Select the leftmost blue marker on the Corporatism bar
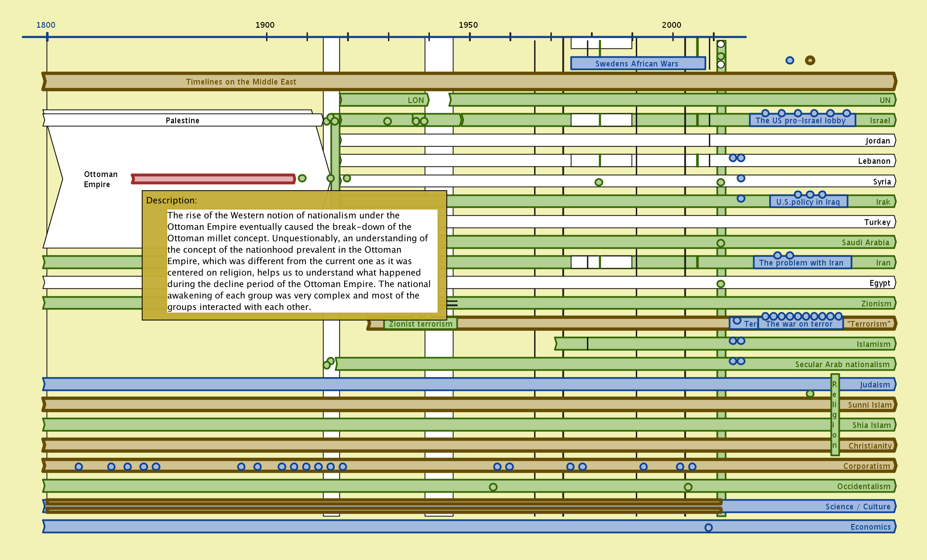927x560 pixels. (x=79, y=467)
